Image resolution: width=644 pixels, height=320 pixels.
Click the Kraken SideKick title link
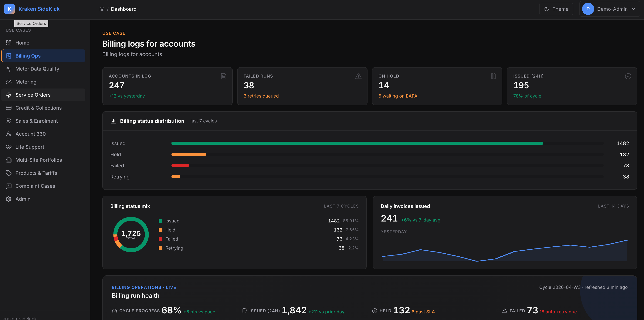click(x=39, y=9)
